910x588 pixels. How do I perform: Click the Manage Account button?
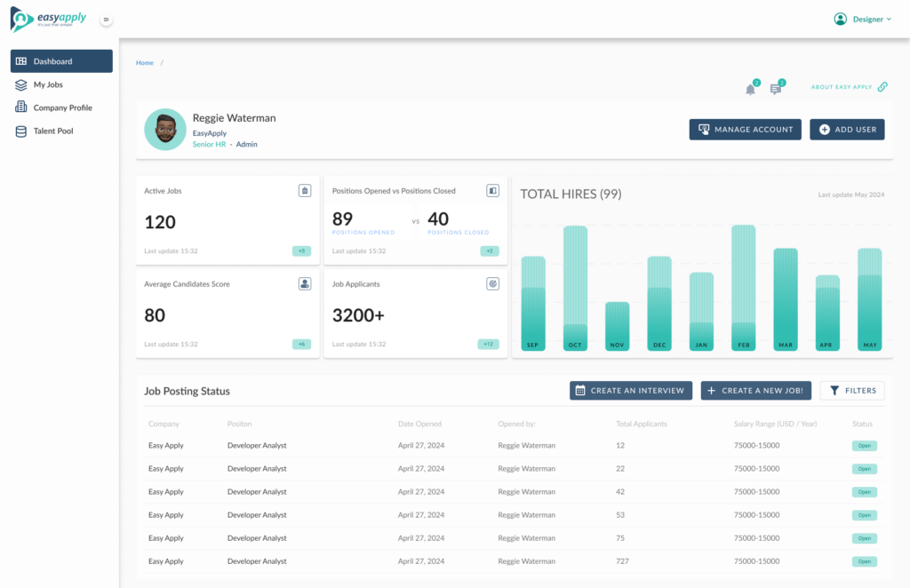tap(745, 130)
